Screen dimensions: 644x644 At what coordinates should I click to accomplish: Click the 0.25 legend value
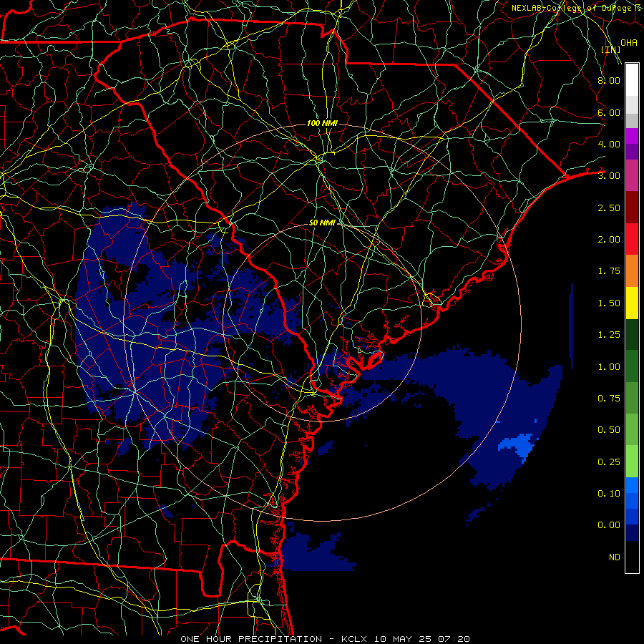click(609, 462)
